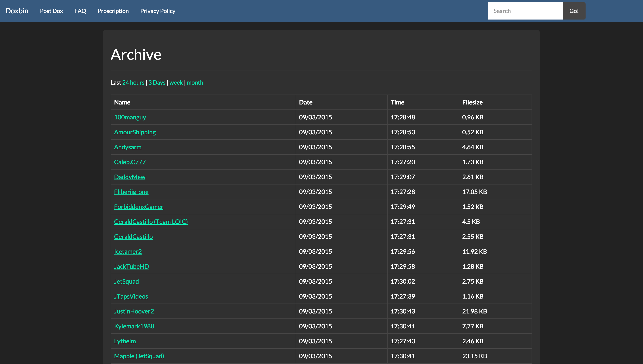Click the Archive page heading

[136, 54]
